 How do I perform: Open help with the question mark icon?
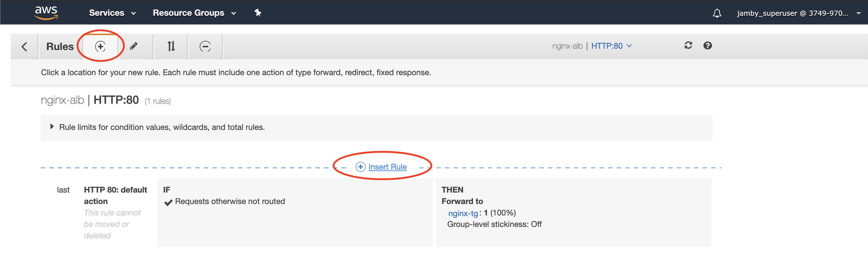pos(707,45)
